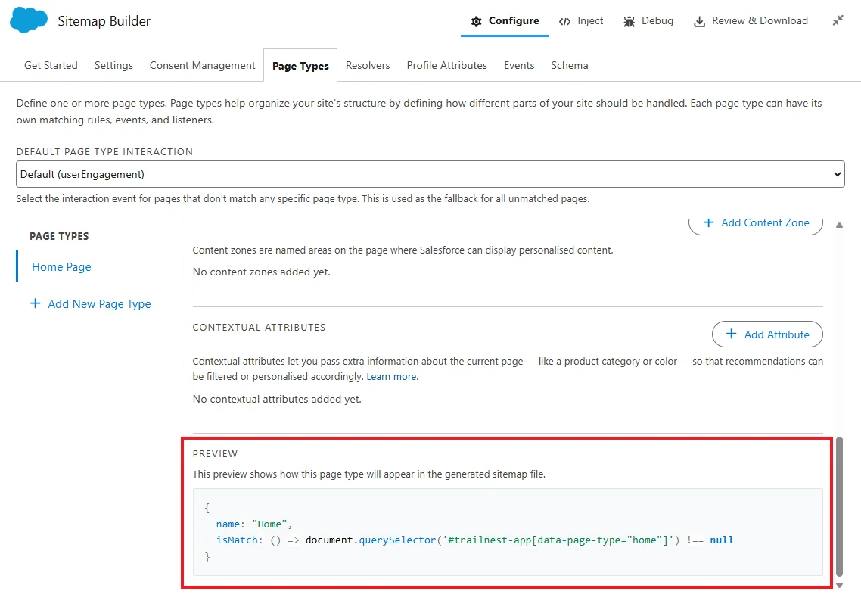Click plus icon on Add Attribute button

pyautogui.click(x=731, y=334)
